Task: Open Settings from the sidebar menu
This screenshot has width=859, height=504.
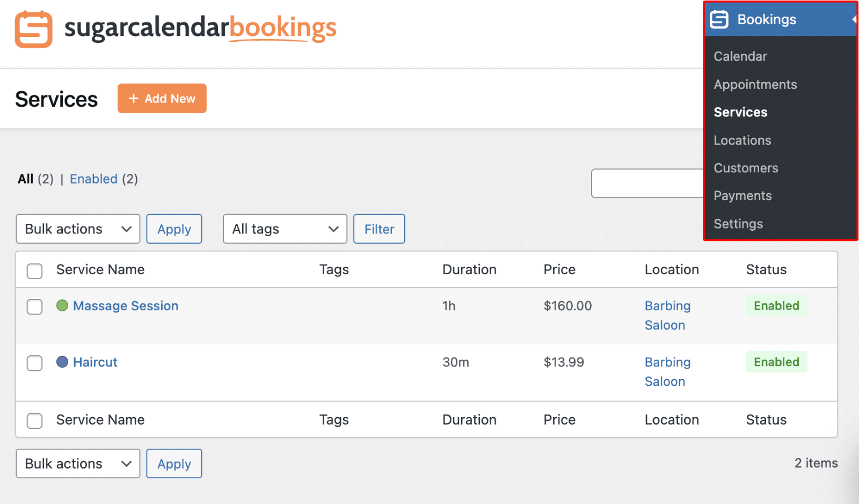Action: 738,224
